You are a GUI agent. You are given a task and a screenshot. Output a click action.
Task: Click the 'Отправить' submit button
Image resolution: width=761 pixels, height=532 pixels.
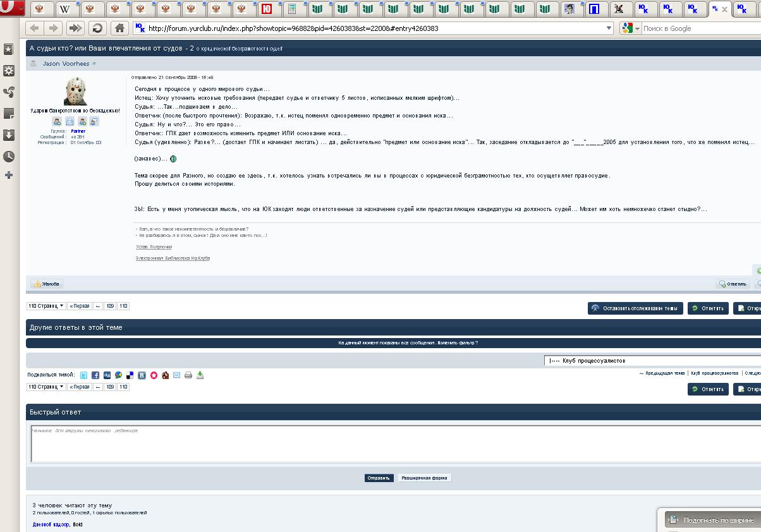(x=379, y=478)
